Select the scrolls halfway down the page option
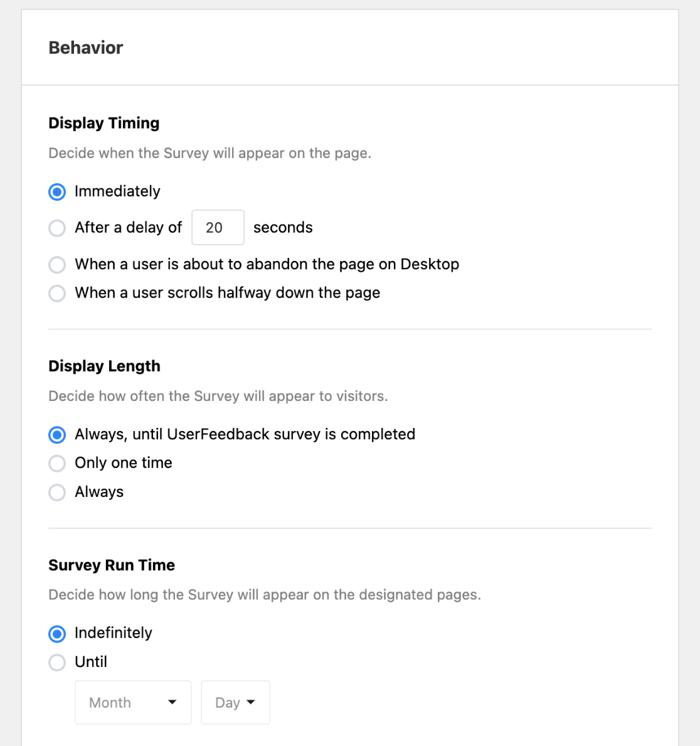The height and width of the screenshot is (746, 700). coord(57,293)
